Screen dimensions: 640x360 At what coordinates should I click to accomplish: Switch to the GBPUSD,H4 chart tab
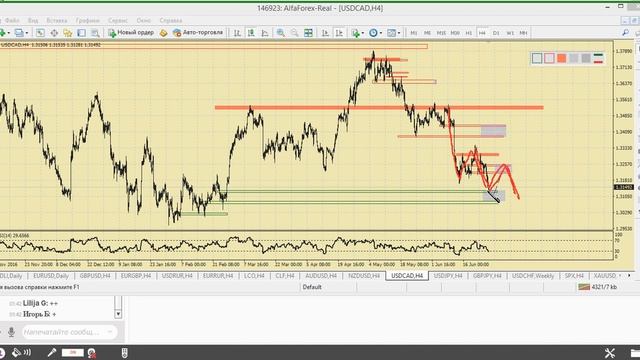[x=95, y=276]
